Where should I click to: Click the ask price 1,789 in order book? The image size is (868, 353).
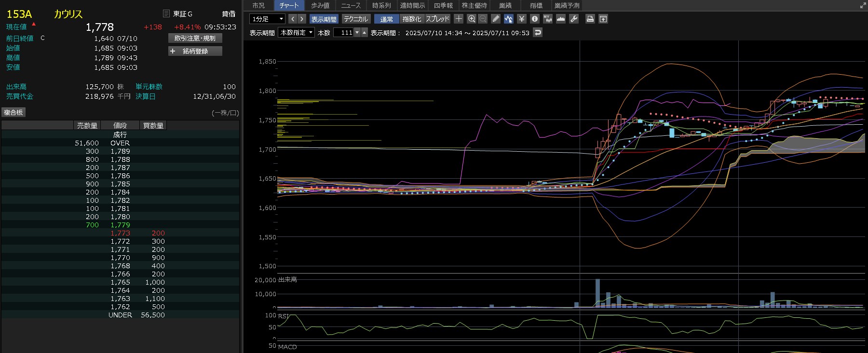(120, 151)
